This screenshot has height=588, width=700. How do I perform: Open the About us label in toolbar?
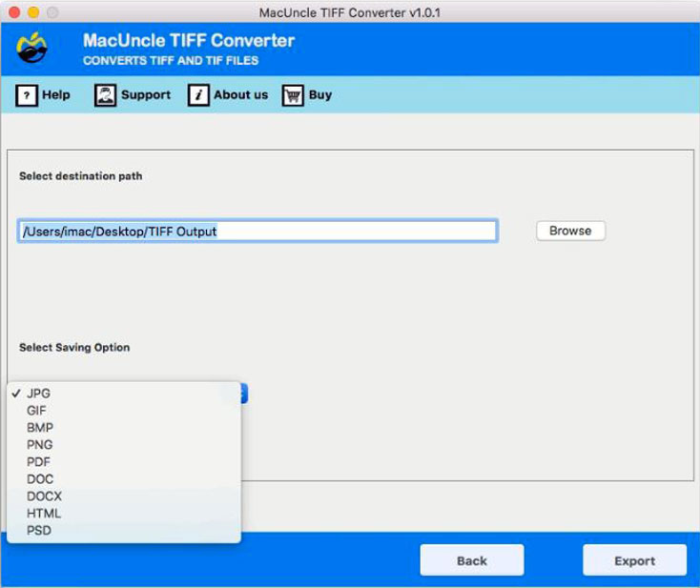240,95
